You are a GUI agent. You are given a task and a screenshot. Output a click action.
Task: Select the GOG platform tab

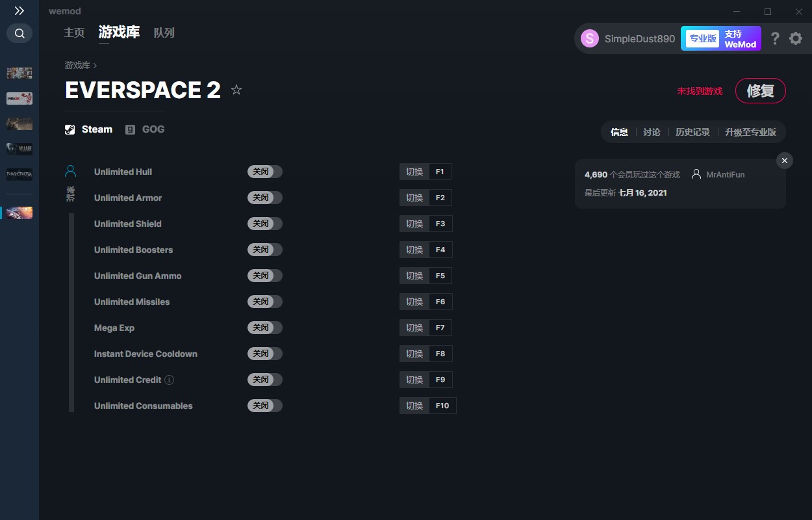pos(145,129)
